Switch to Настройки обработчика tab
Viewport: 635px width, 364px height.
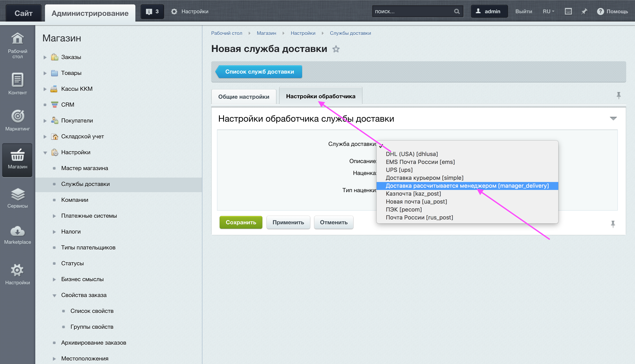pyautogui.click(x=321, y=96)
